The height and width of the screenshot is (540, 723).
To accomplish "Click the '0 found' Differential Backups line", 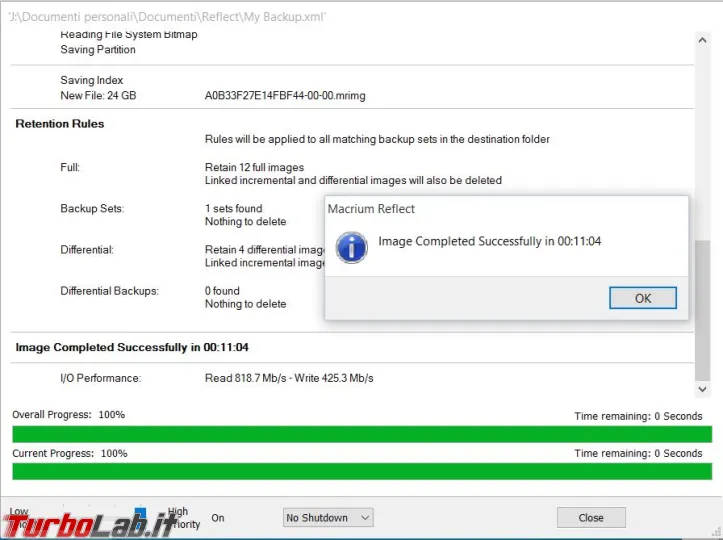I will (x=222, y=291).
